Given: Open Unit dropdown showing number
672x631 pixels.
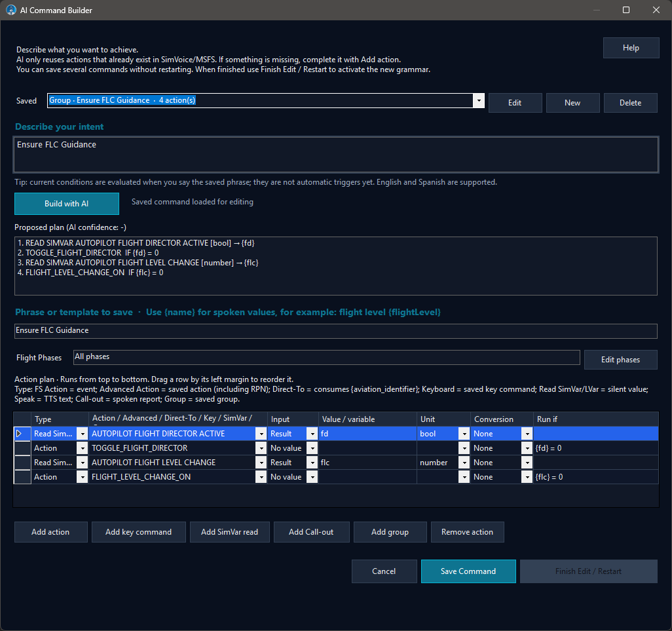Looking at the screenshot, I should coord(464,463).
